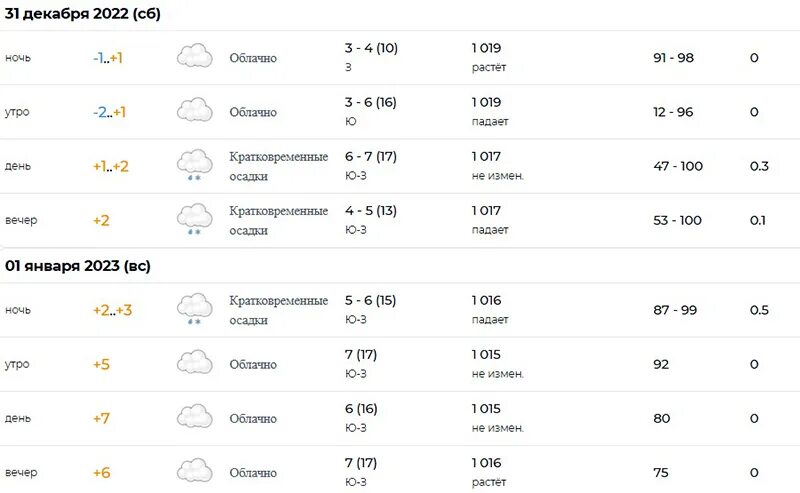Screen dimensions: 800x493
Task: Click the -1..+1 night temperature
Action: 108,58
